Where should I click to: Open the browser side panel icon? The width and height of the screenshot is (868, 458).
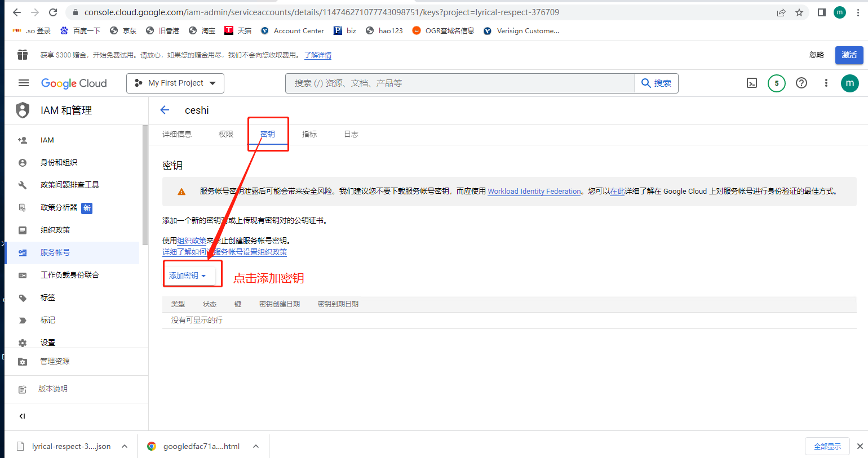pyautogui.click(x=822, y=12)
